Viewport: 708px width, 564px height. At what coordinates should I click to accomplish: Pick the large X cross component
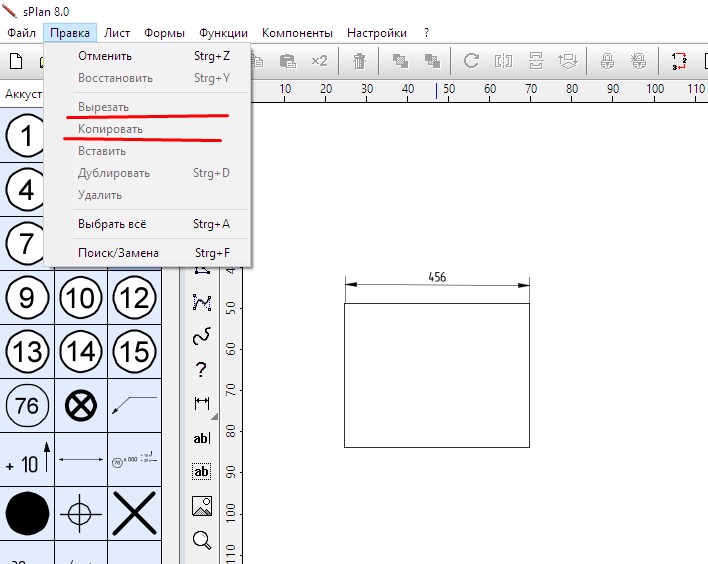135,513
